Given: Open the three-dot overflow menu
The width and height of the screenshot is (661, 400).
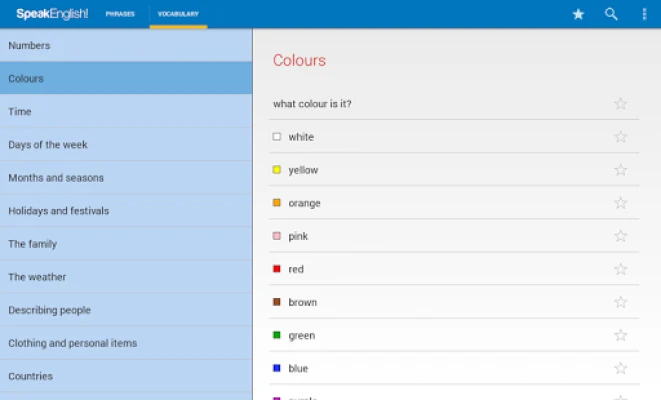Looking at the screenshot, I should tap(644, 14).
